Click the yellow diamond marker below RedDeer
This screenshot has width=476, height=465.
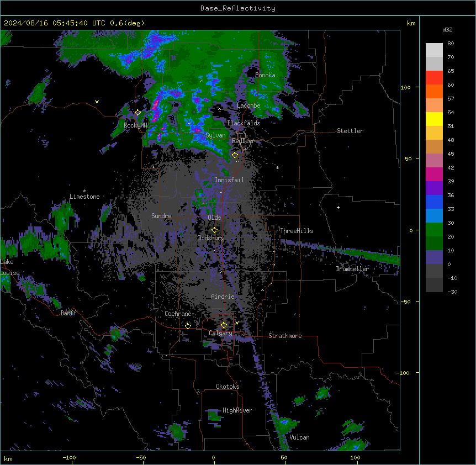(x=235, y=155)
